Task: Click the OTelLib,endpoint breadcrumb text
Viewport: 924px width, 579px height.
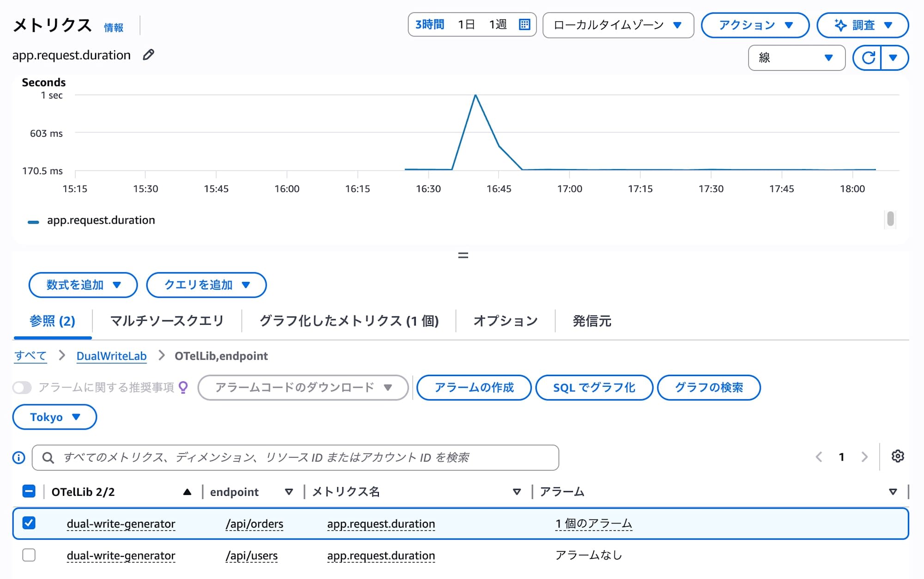Action: [x=221, y=356]
